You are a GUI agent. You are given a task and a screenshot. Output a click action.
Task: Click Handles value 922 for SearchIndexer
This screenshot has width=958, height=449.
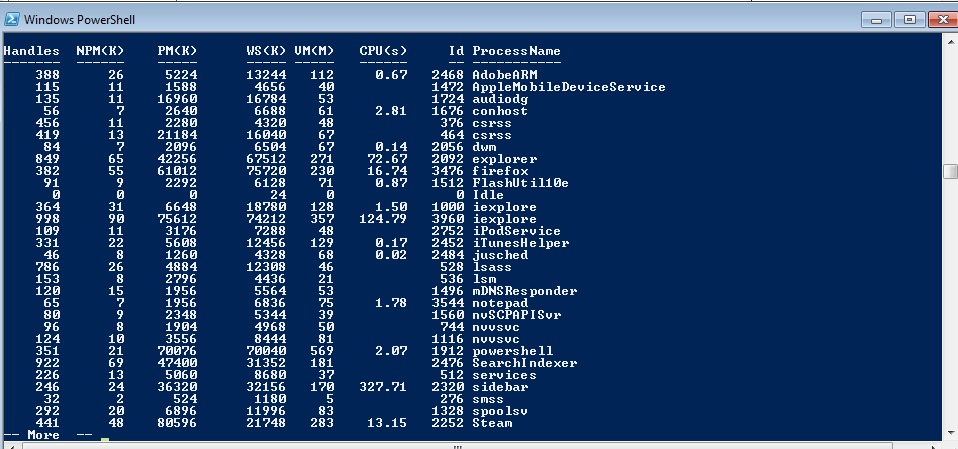coord(48,363)
